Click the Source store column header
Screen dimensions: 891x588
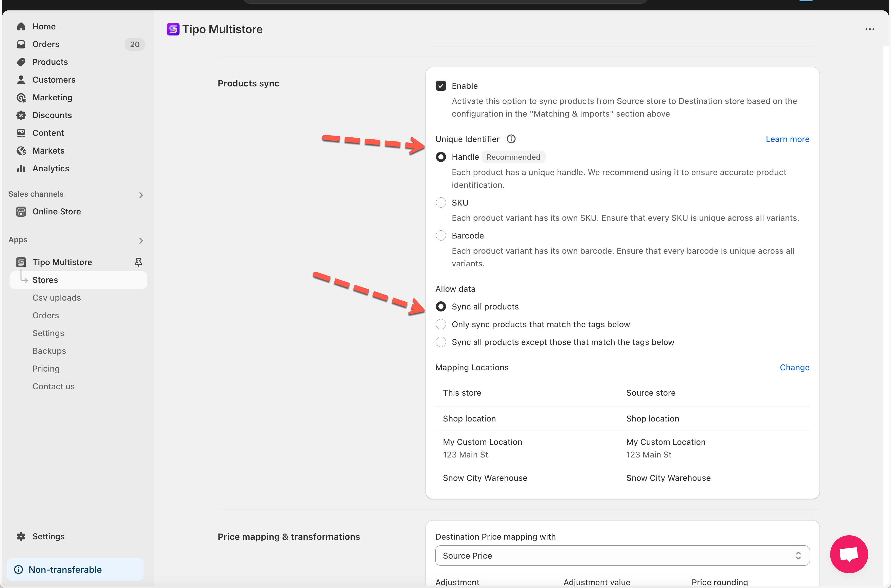coord(651,393)
